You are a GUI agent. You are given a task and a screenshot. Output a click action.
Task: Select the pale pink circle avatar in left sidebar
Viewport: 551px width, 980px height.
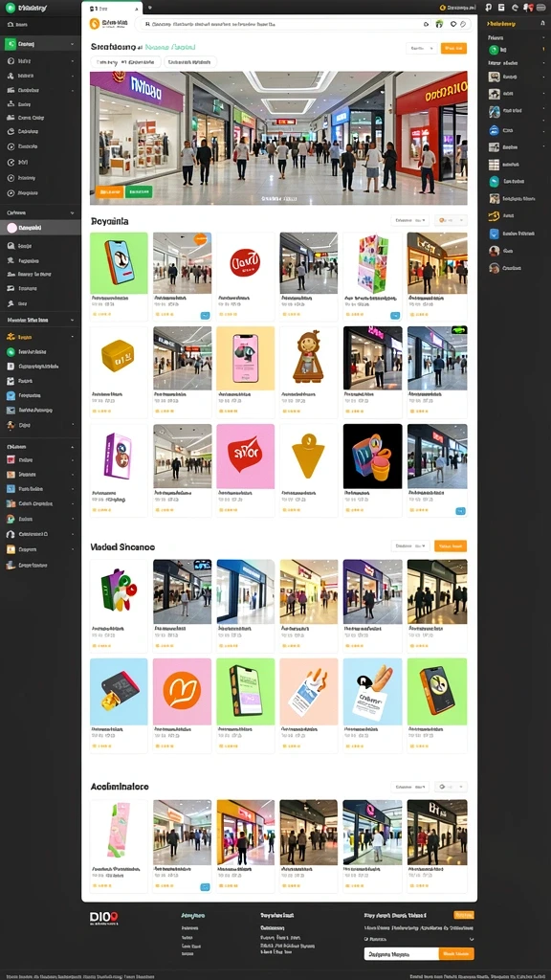coord(11,228)
